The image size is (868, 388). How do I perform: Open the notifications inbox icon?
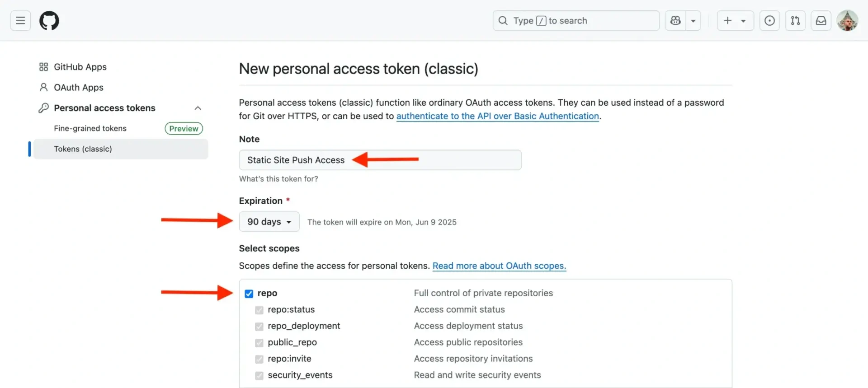821,21
